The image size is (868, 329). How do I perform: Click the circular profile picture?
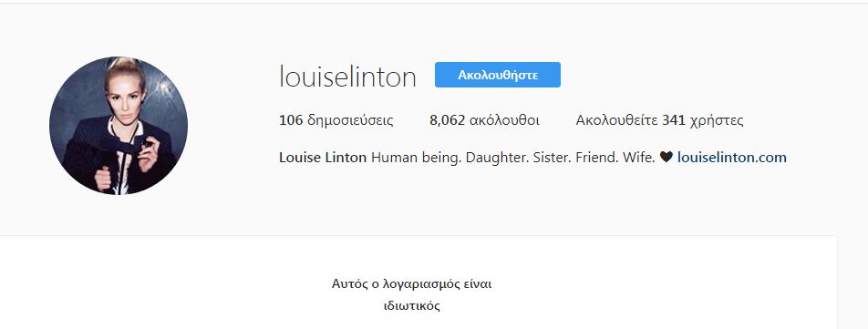click(x=119, y=126)
